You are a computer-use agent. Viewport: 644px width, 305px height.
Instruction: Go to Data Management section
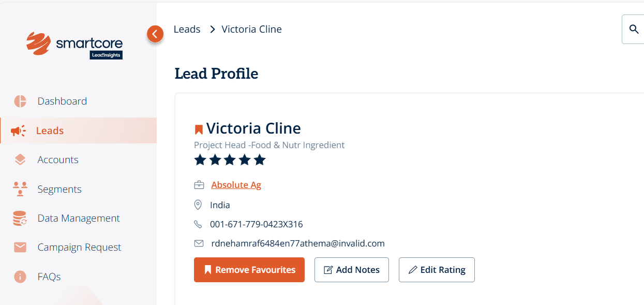pos(79,219)
